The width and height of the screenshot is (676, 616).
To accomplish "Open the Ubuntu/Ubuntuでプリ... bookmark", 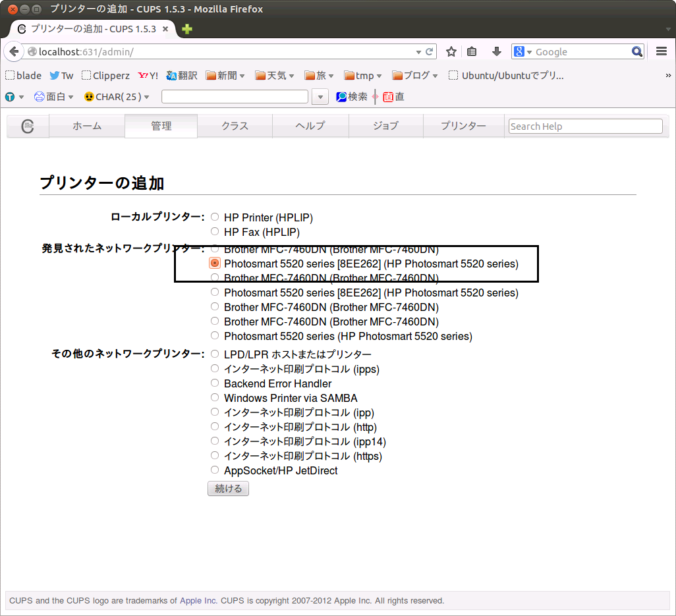I will tap(506, 76).
